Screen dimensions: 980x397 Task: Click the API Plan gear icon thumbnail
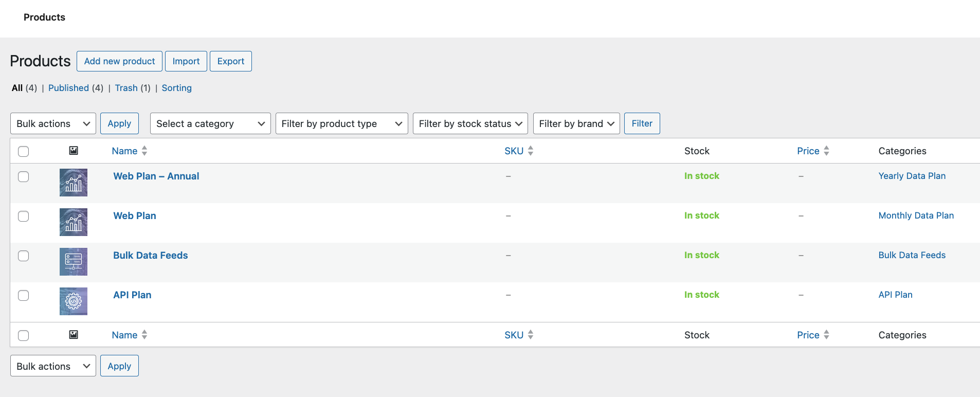pos(74,301)
